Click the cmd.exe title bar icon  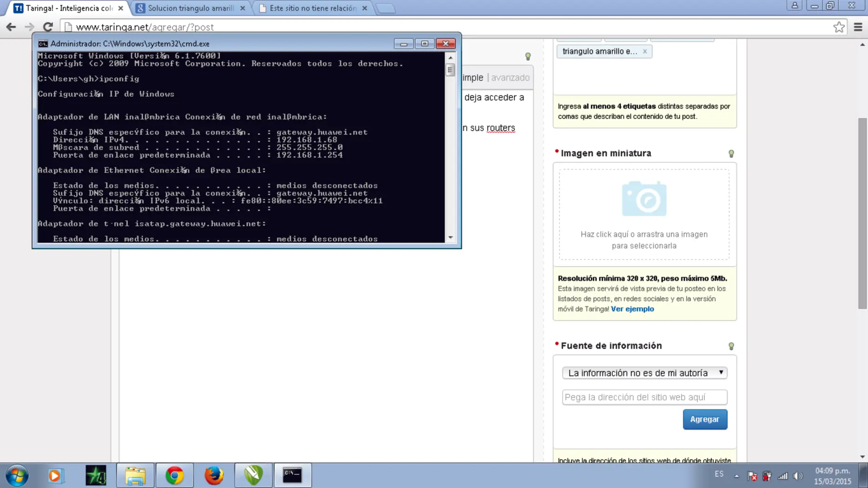click(x=43, y=44)
